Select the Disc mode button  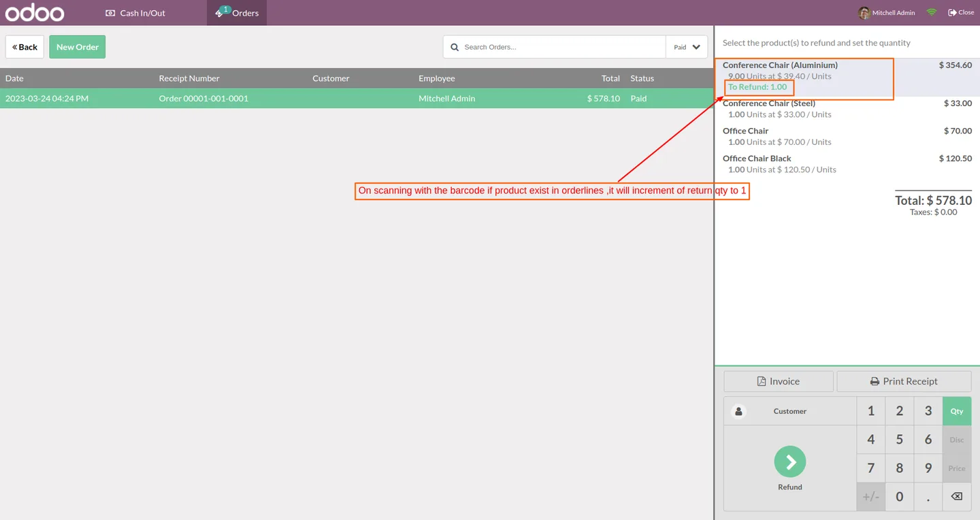[x=957, y=440]
